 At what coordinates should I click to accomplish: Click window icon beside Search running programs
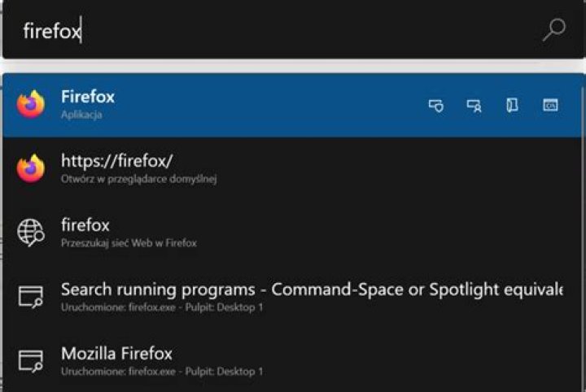point(31,297)
